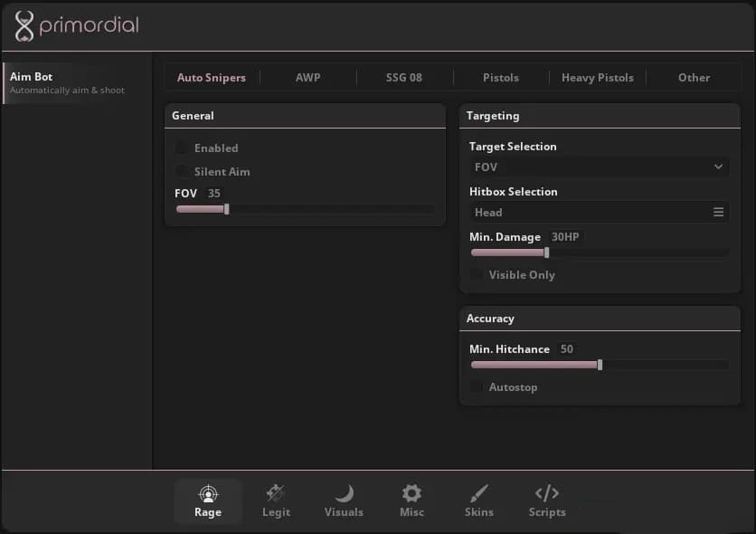Click the Hitbox Selection label

click(513, 192)
